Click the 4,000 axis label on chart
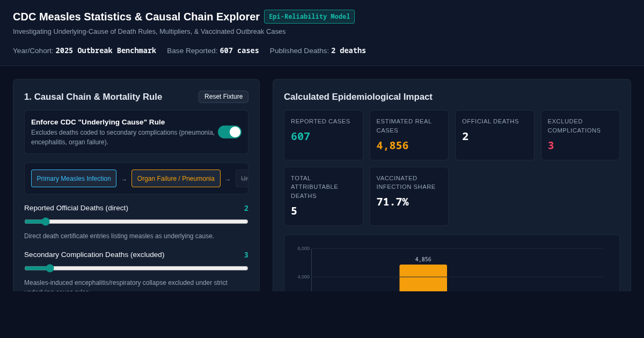Image resolution: width=644 pixels, height=338 pixels. 303,277
